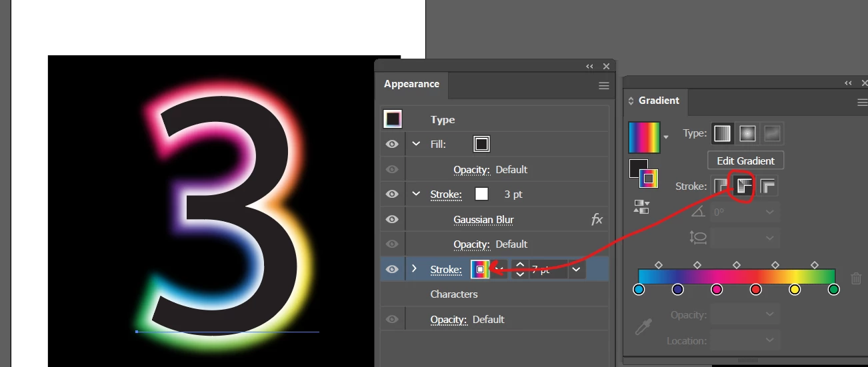868x367 pixels.
Task: Open the gradient preset dropdown arrow
Action: pos(665,137)
